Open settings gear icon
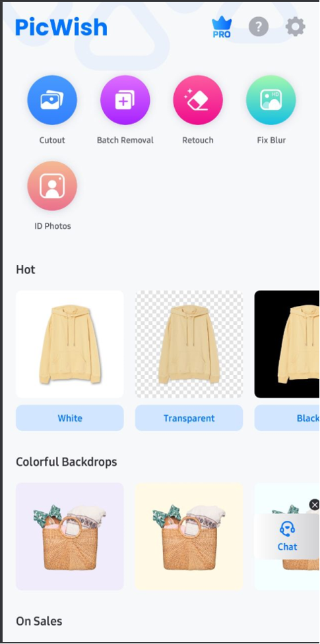320x644 pixels. (296, 27)
